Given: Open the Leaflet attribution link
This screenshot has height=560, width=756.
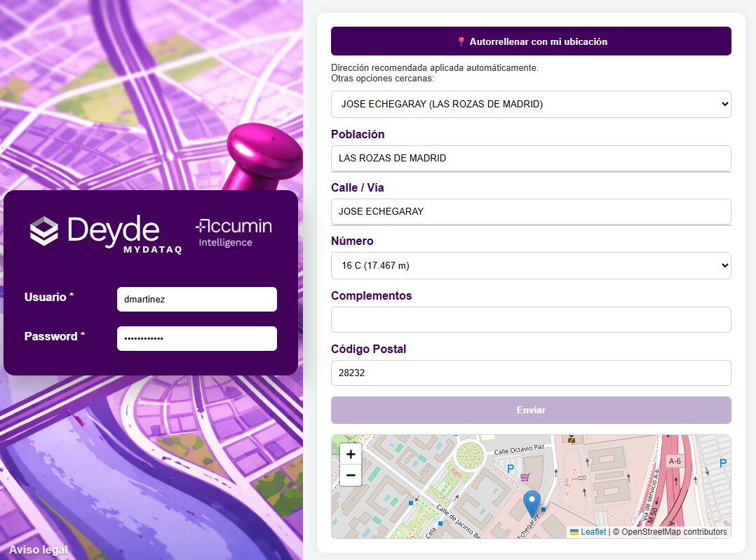Looking at the screenshot, I should [593, 532].
